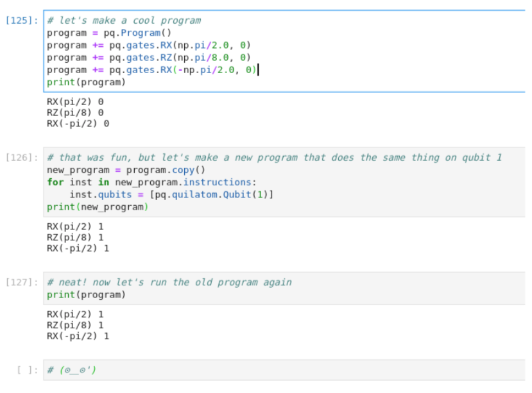Viewport: 532px width, 393px height.
Task: Click the line "new_program = program.copy()"
Action: [126, 170]
